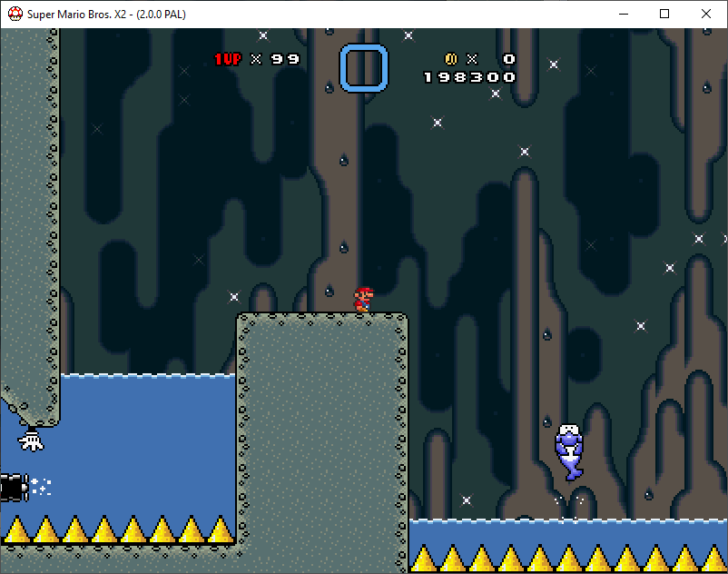The width and height of the screenshot is (728, 574).
Task: Maximize the game window
Action: coord(664,14)
